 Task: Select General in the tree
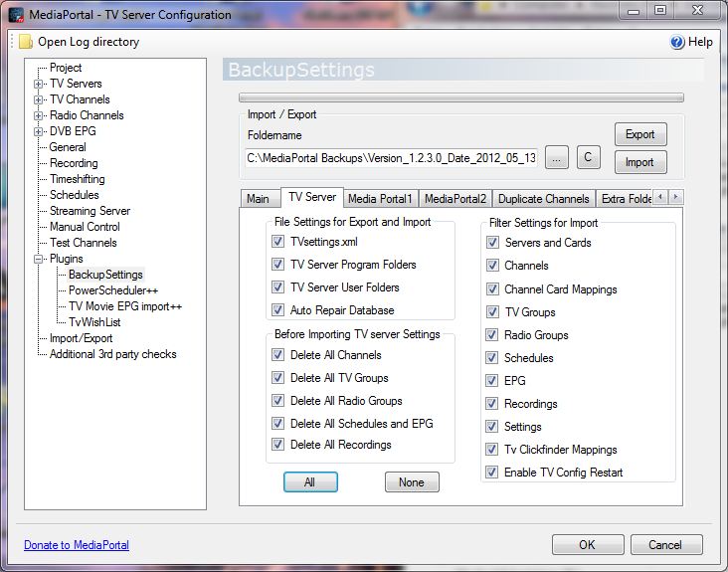click(68, 147)
